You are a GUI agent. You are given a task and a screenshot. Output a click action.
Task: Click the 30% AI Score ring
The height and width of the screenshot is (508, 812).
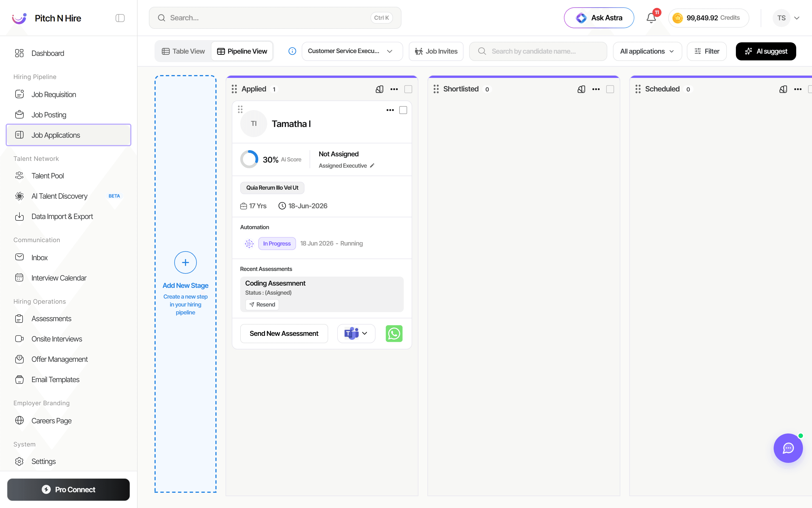249,159
